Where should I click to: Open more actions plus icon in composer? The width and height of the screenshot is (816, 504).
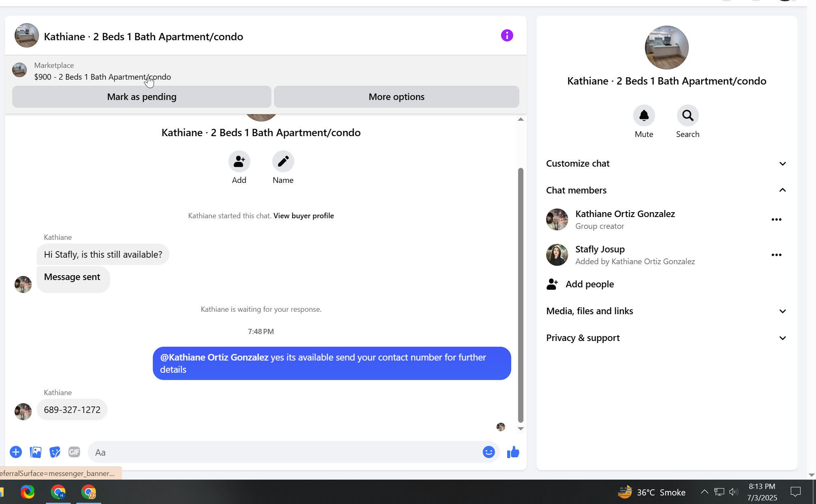16,452
